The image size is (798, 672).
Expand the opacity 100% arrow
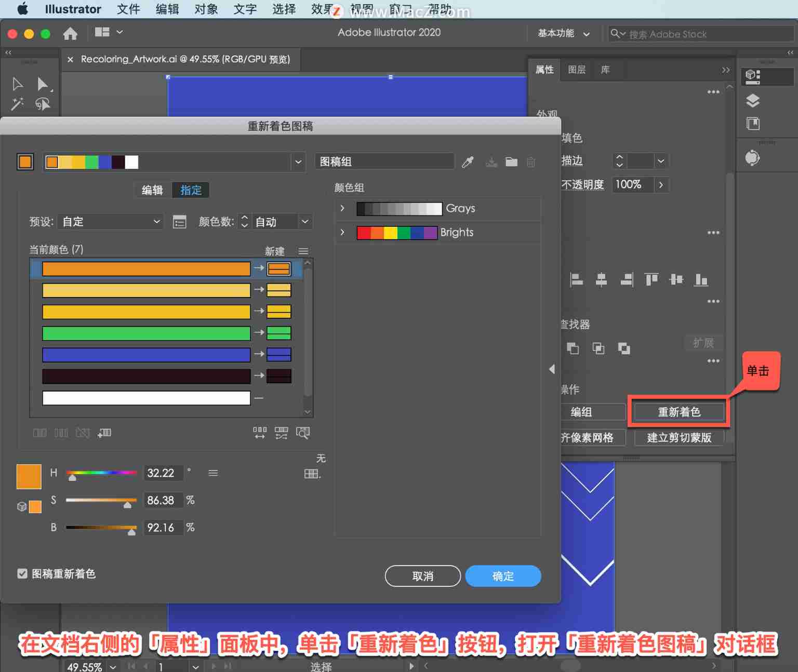click(661, 184)
